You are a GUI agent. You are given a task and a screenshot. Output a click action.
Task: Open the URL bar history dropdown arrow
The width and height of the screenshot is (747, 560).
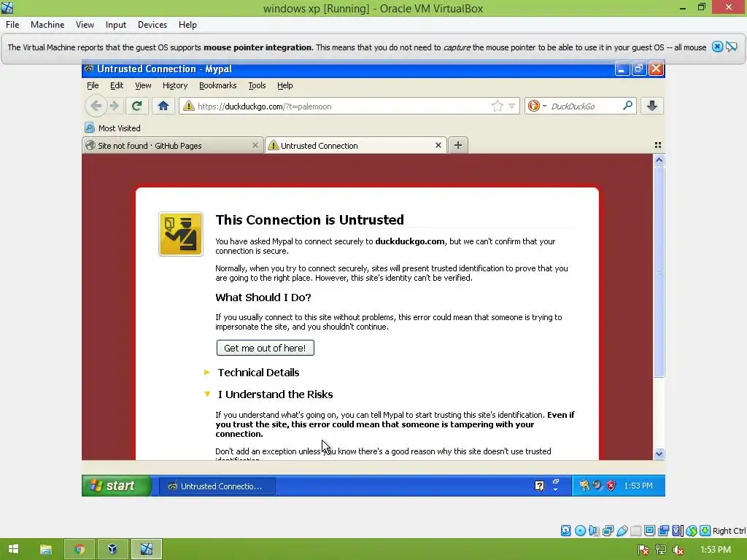(511, 106)
